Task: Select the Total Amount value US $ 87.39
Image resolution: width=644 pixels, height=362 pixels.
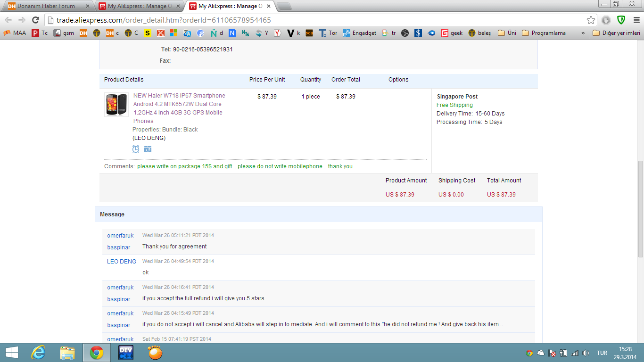Action: (x=501, y=195)
